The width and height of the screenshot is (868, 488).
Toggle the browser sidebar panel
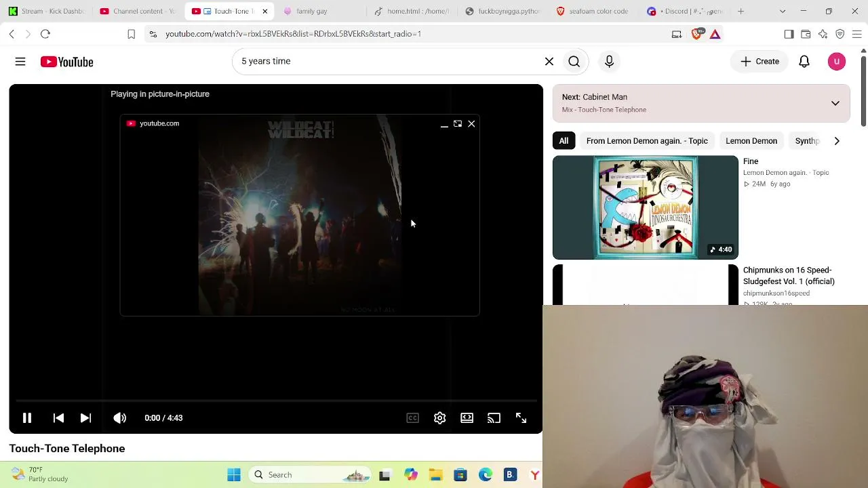click(789, 34)
